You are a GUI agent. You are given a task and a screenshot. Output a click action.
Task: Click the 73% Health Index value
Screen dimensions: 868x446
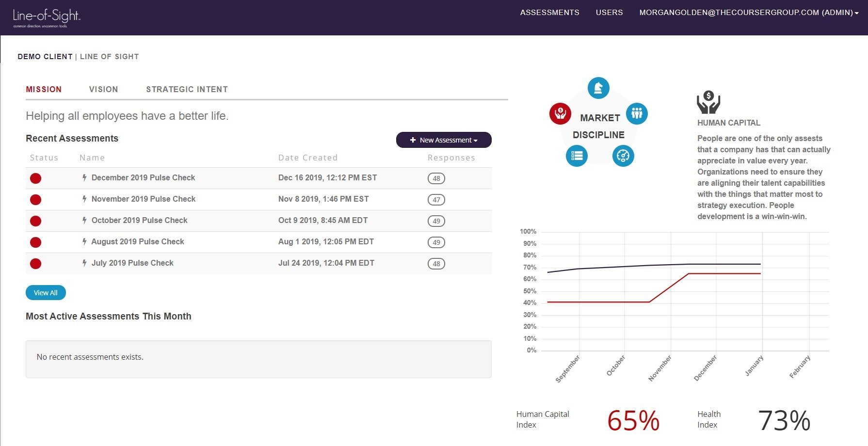tap(784, 420)
